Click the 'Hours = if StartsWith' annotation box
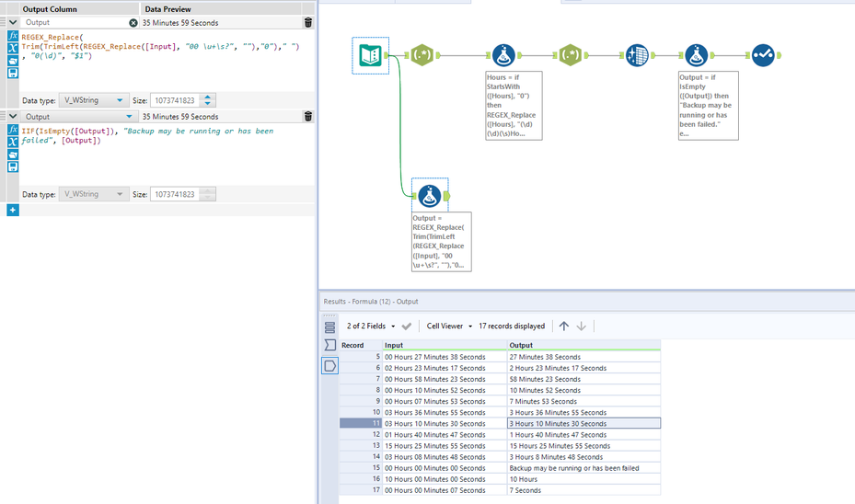 click(x=514, y=106)
